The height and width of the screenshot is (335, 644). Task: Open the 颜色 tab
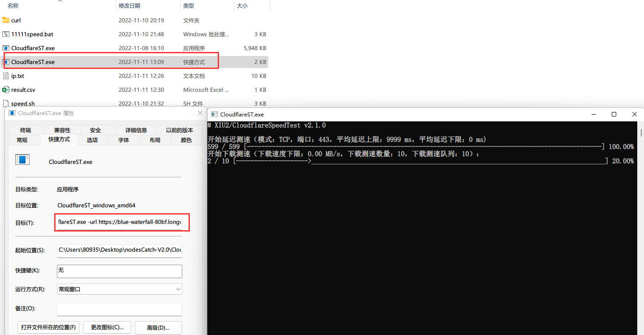tap(186, 140)
